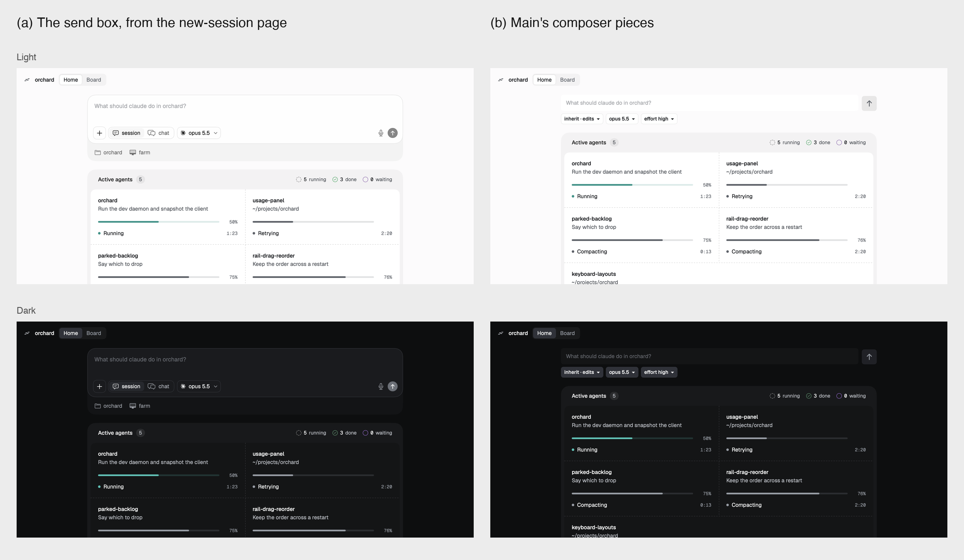Click farm machine chip in light panel (a)
The image size is (964, 560).
coord(140,152)
